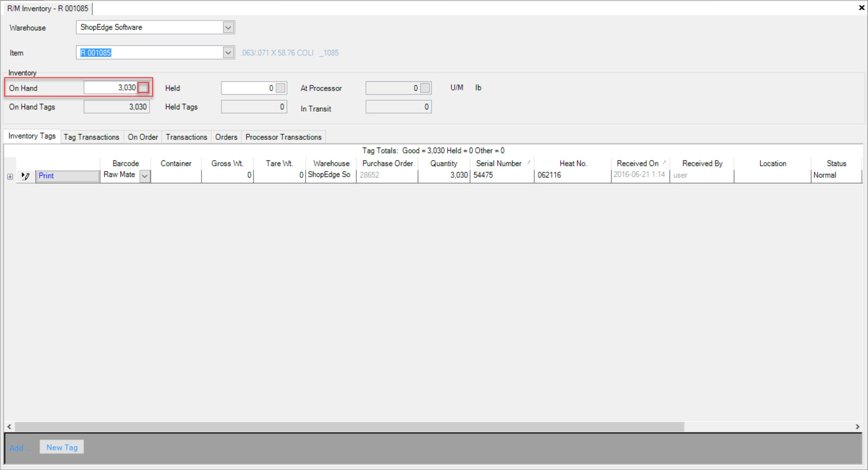Switch to the Tag Transactions tab

pyautogui.click(x=91, y=137)
